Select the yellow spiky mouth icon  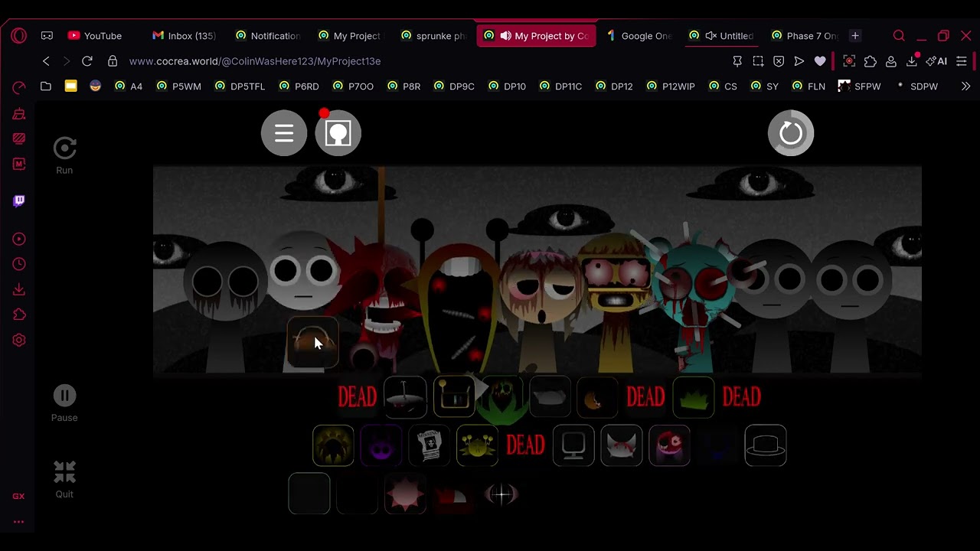pos(333,445)
